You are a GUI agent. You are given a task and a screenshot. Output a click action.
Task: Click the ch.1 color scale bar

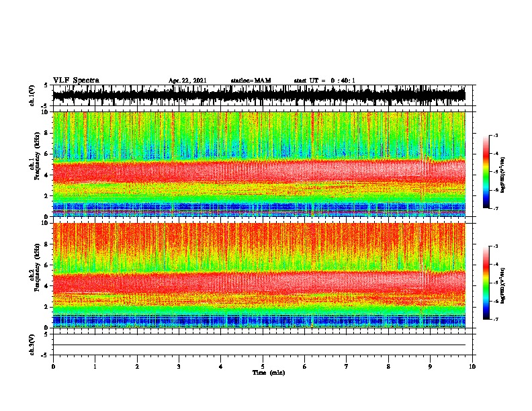tap(486, 172)
